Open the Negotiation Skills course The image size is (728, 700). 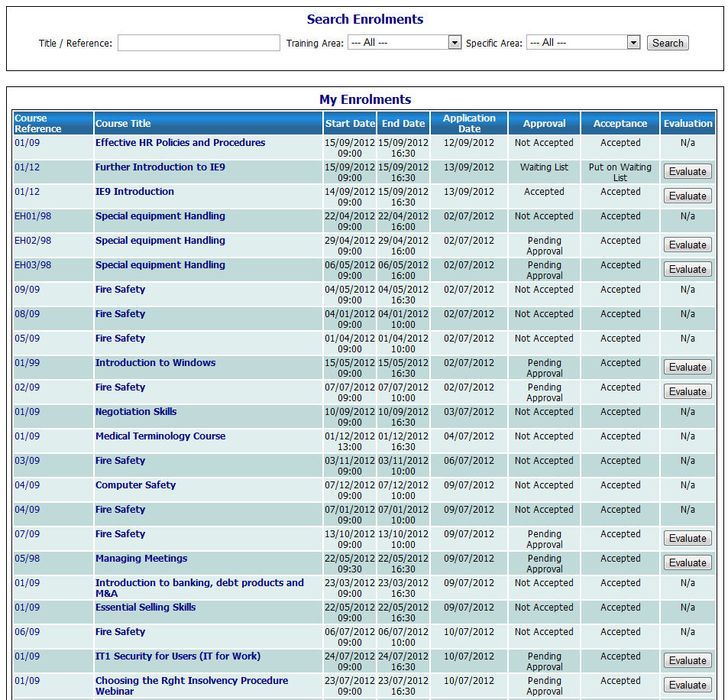coord(136,412)
